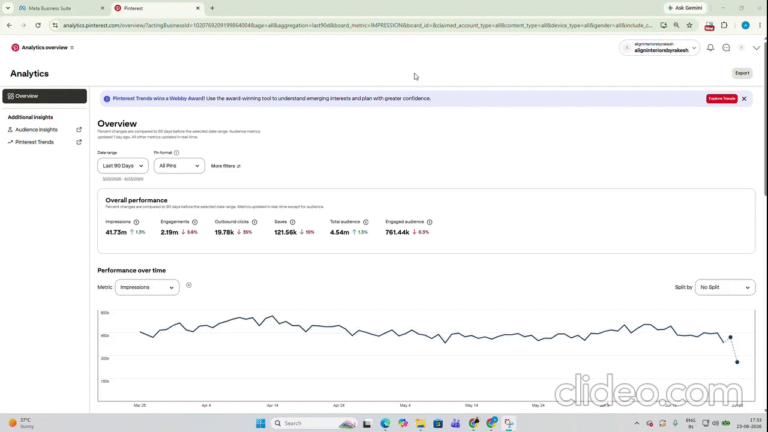Image resolution: width=768 pixels, height=432 pixels.
Task: Go back in the browser
Action: pyautogui.click(x=9, y=25)
